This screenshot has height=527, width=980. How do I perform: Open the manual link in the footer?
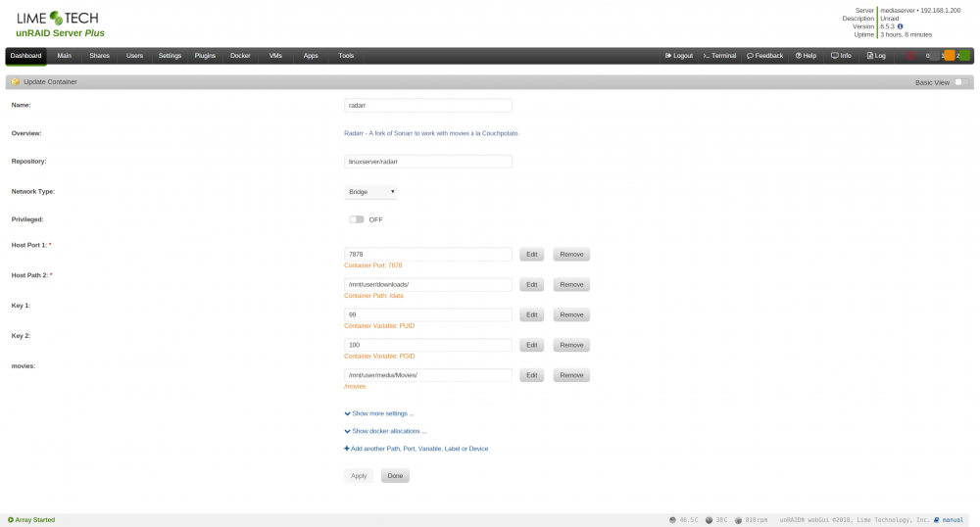point(949,519)
